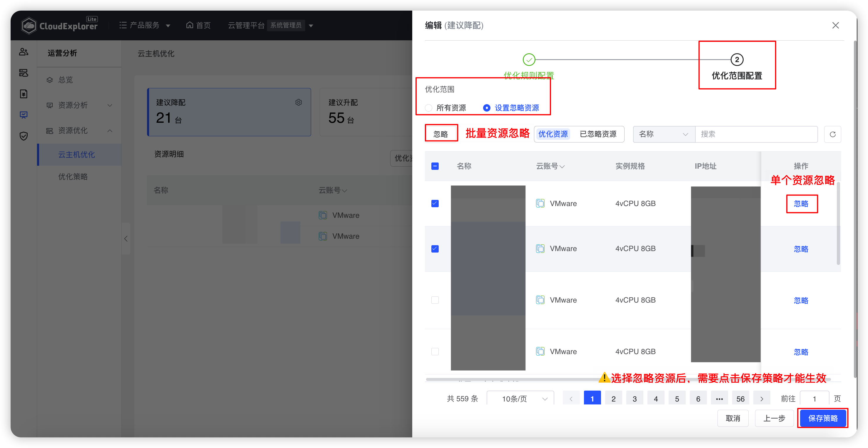Open the 系统管理员 role dropdown
The image size is (868, 448).
291,25
